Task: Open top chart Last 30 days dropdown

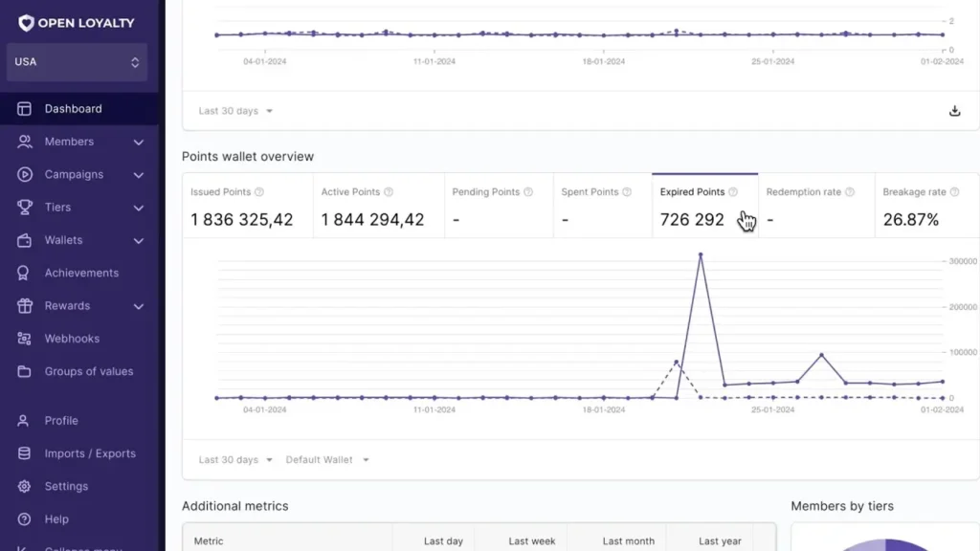Action: [235, 111]
